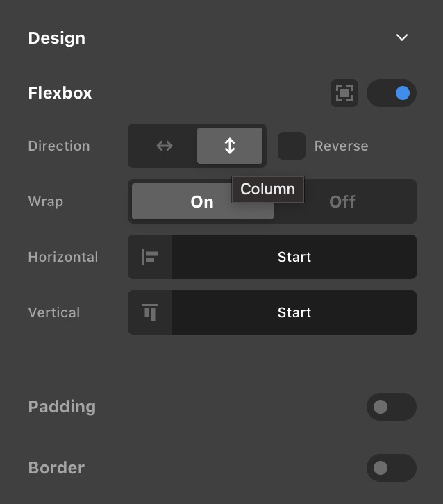Select the vertical column direction icon
The image size is (443, 504).
(x=230, y=146)
